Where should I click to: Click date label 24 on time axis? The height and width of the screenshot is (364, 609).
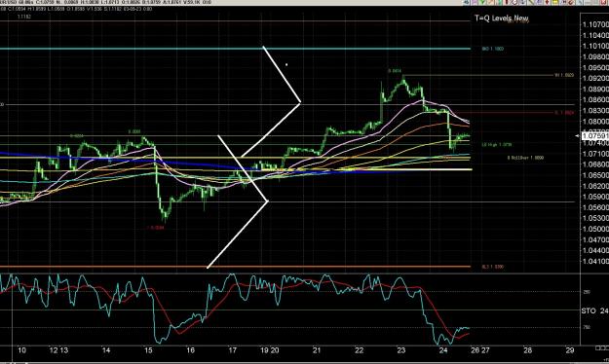pos(443,350)
